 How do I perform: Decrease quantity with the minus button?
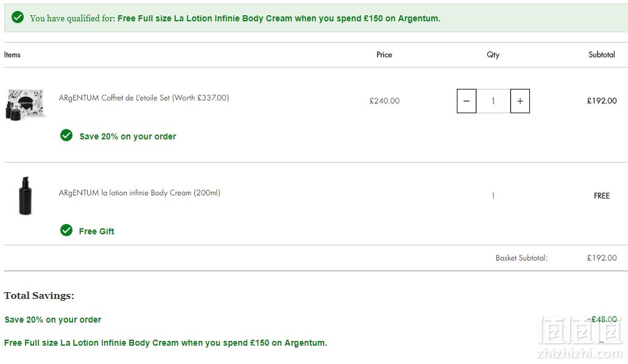467,101
